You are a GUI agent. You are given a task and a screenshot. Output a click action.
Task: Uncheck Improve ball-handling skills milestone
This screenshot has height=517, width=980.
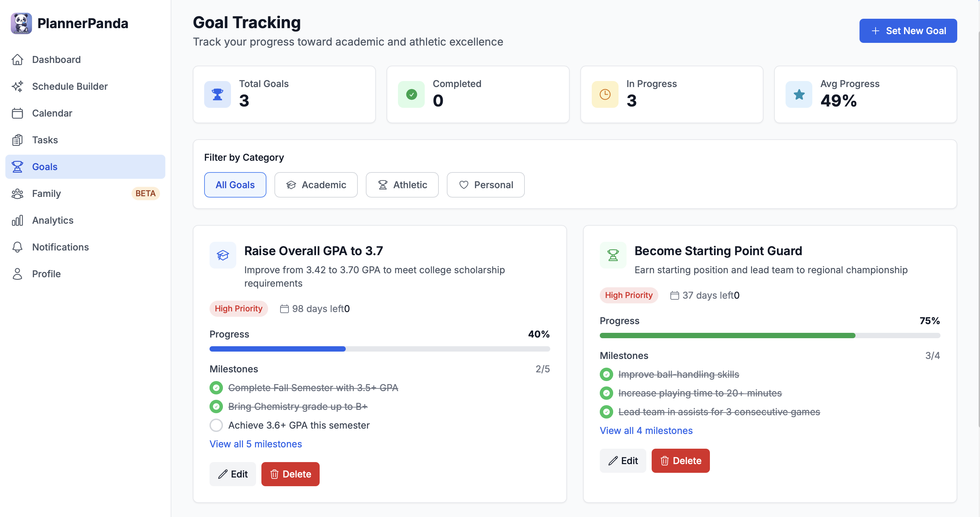click(x=606, y=374)
